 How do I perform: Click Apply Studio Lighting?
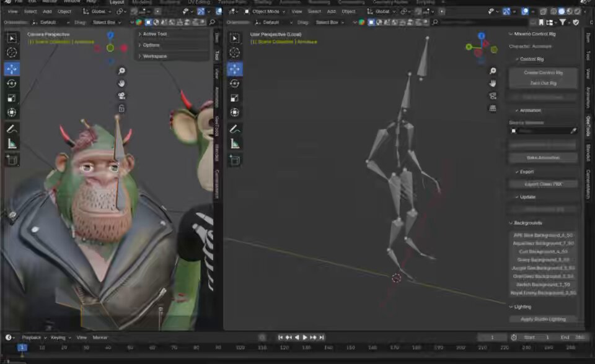[x=543, y=319]
